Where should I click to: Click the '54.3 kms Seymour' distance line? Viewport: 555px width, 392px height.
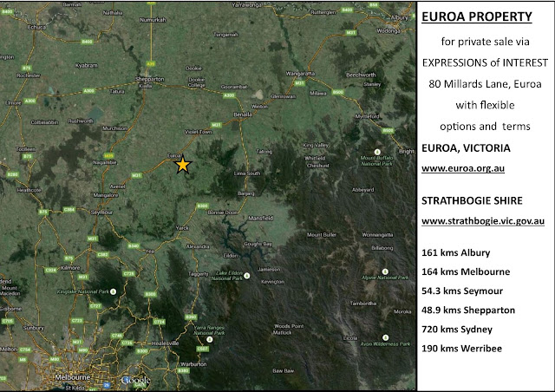coord(462,291)
